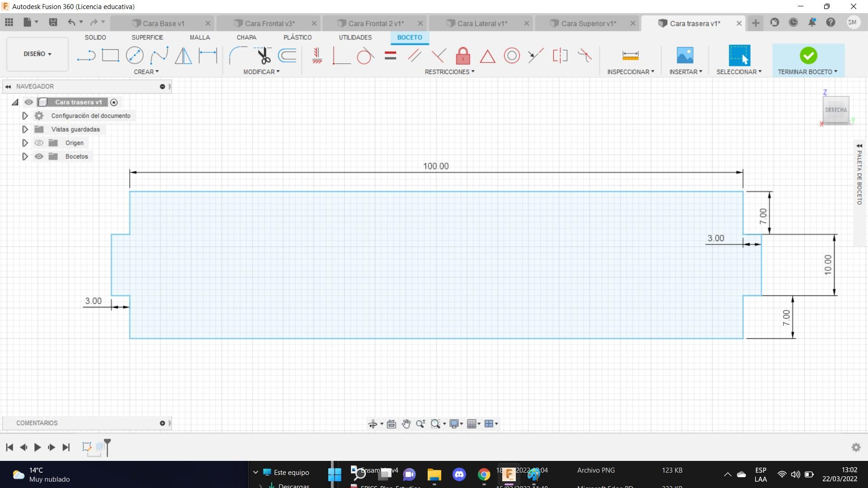Open the DISEÑO workspace dropdown
The height and width of the screenshot is (488, 868).
pos(38,54)
